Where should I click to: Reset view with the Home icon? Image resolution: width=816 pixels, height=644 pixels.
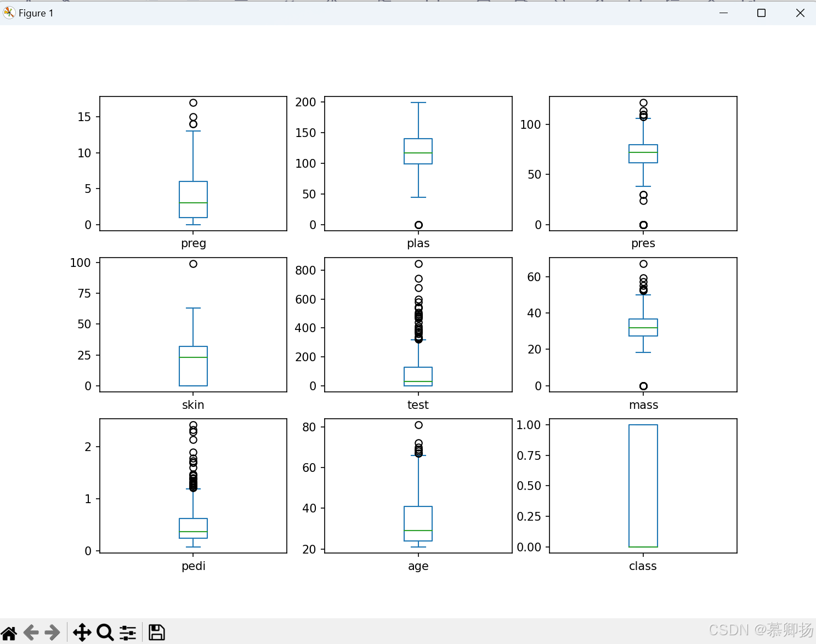pos(9,632)
